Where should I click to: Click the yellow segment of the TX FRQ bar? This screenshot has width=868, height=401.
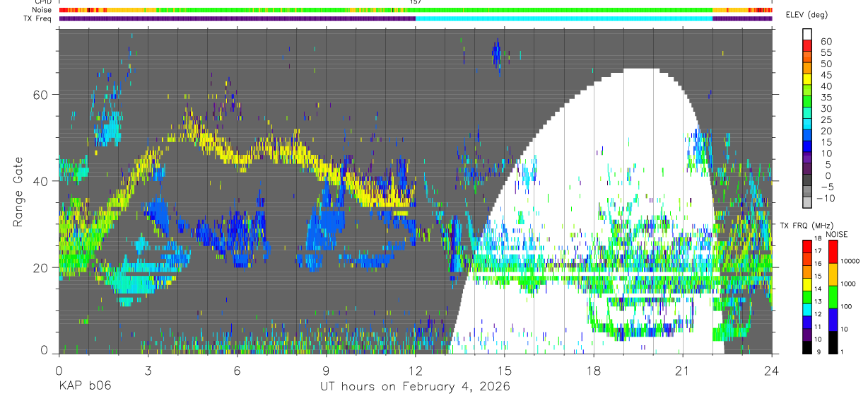pos(808,284)
